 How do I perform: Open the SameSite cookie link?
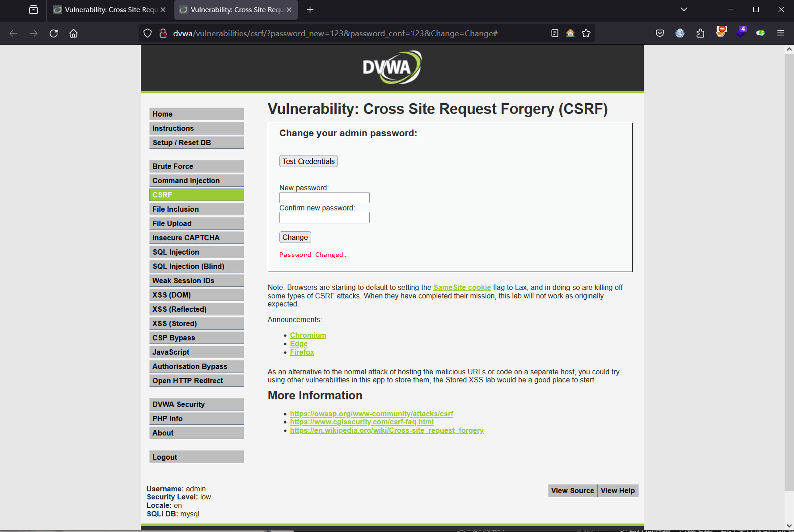tap(462, 288)
